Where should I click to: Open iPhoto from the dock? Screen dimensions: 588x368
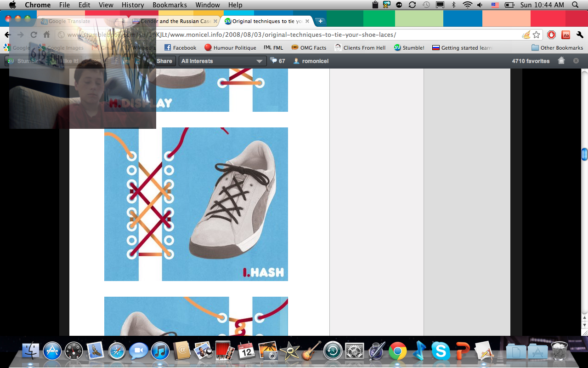pyautogui.click(x=268, y=351)
